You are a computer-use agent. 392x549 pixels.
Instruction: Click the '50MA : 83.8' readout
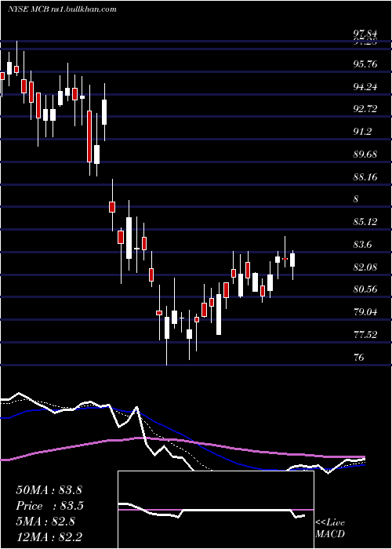click(49, 490)
